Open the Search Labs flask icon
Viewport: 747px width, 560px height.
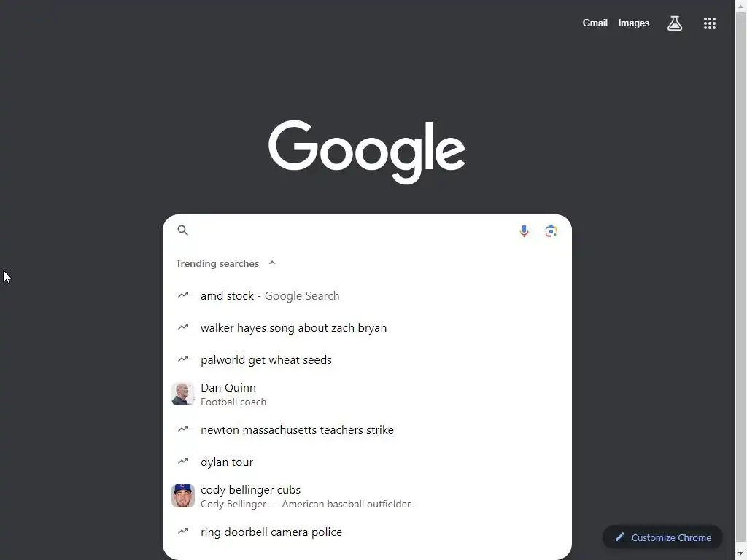point(674,23)
